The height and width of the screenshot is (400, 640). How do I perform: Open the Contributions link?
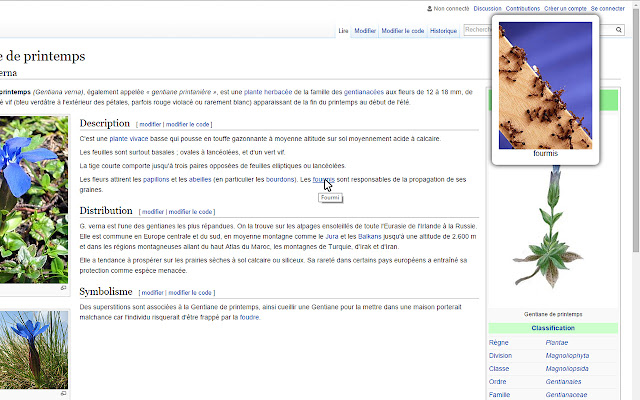522,8
